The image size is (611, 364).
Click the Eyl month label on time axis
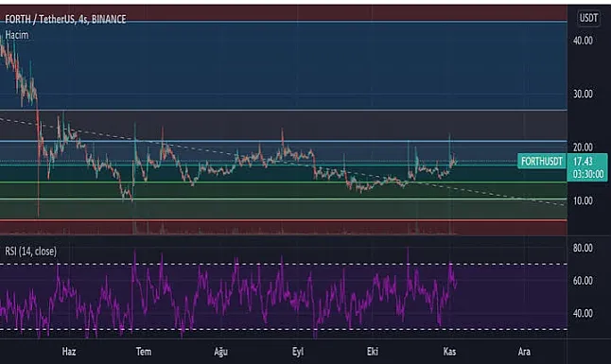pos(298,352)
